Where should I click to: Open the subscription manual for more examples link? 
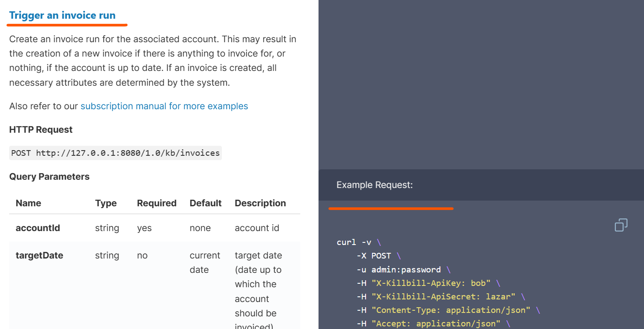click(x=164, y=106)
